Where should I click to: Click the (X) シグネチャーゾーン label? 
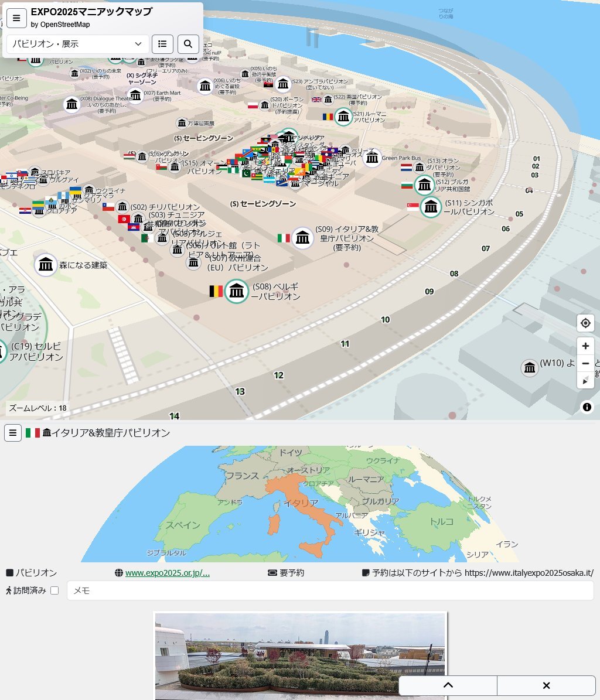[142, 78]
